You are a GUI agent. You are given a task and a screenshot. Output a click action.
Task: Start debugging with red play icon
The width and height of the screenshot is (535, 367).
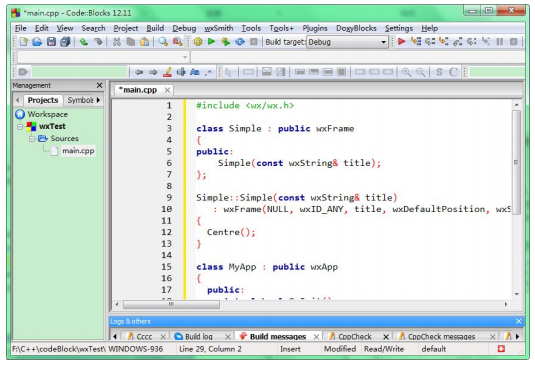[x=402, y=42]
